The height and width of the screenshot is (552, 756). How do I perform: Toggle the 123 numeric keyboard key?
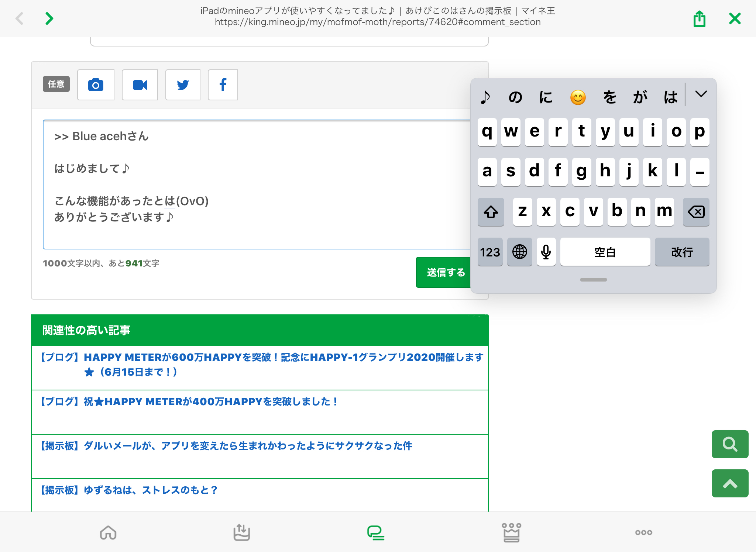pos(490,252)
